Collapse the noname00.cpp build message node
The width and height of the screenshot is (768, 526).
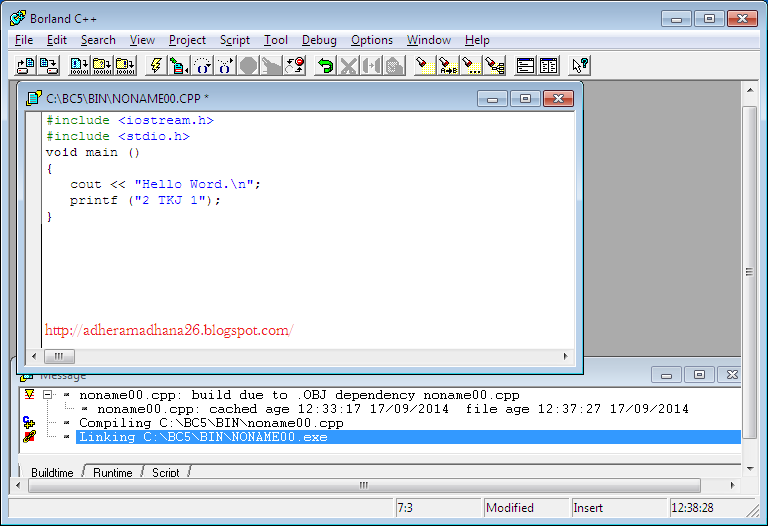pyautogui.click(x=48, y=394)
